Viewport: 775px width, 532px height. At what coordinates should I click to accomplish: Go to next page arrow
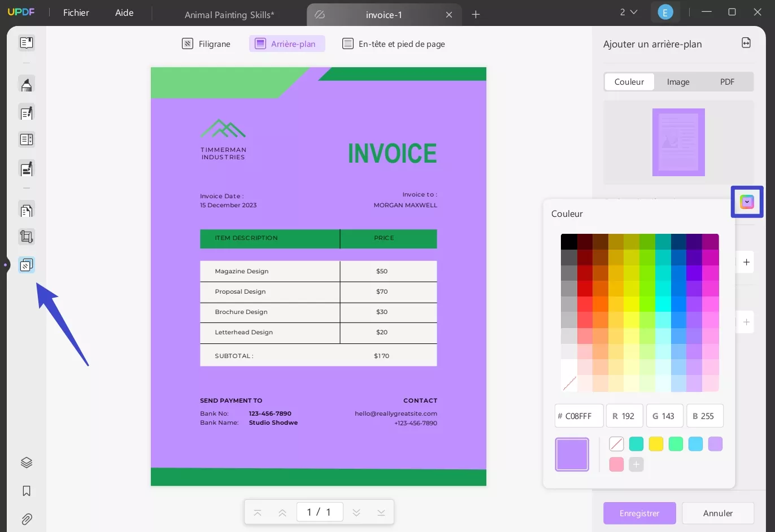coord(356,512)
